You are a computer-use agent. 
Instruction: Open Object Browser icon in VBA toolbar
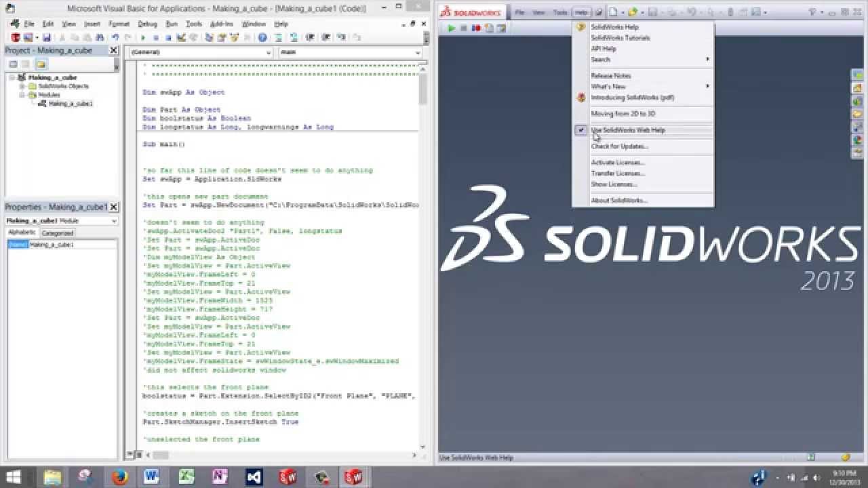click(234, 37)
